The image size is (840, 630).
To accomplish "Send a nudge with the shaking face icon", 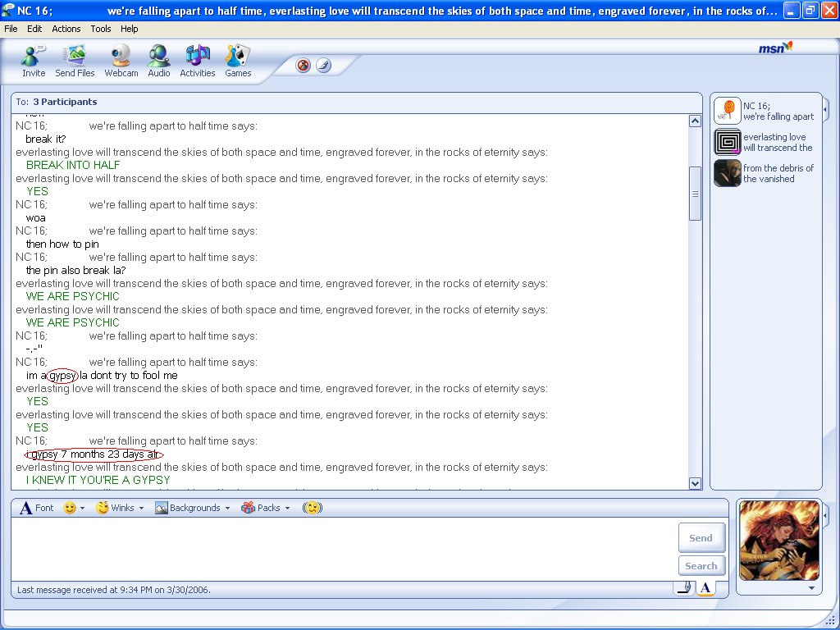I will [313, 508].
